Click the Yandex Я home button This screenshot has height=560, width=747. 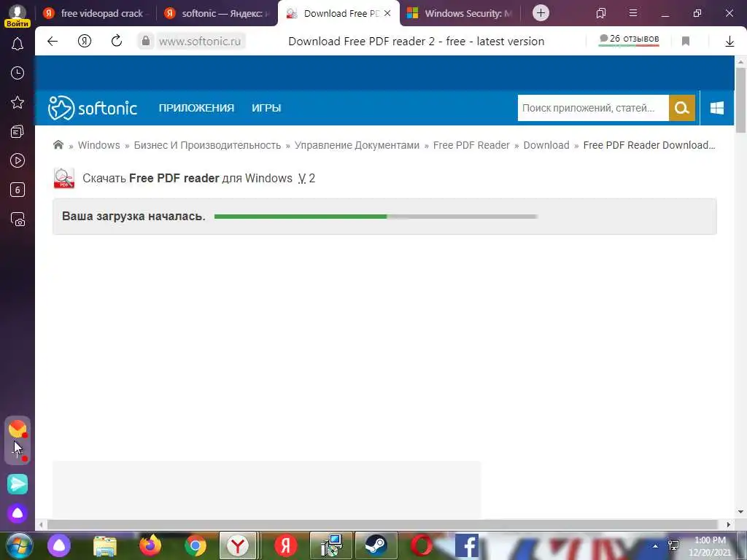tap(85, 42)
